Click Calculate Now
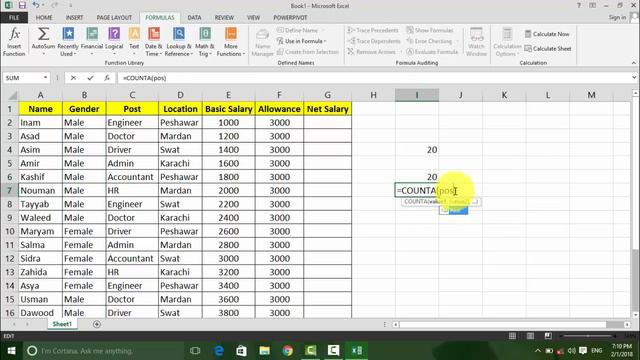Viewport: 640px width, 360px height. 547,34
